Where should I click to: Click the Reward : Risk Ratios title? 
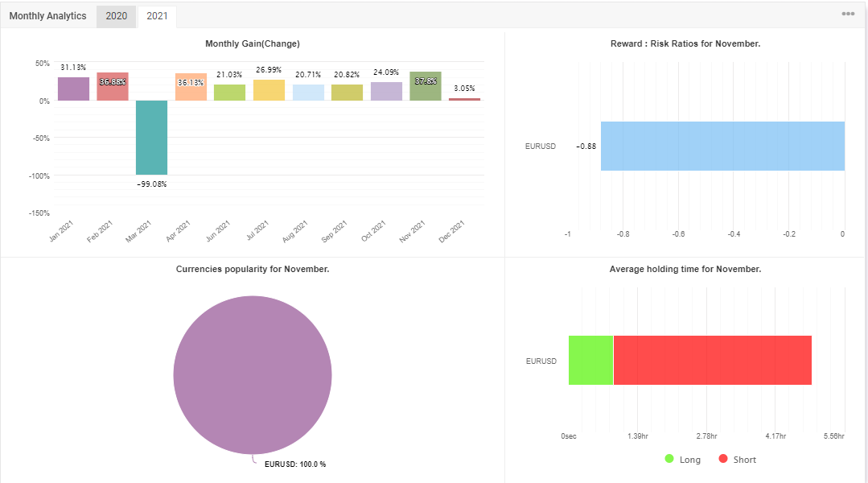(685, 43)
